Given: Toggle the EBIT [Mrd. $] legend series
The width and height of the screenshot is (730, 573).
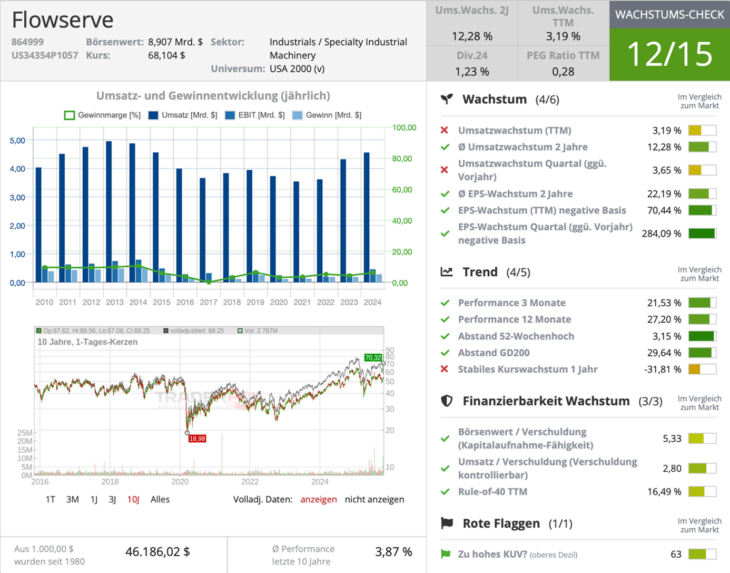Looking at the screenshot, I should point(256,115).
